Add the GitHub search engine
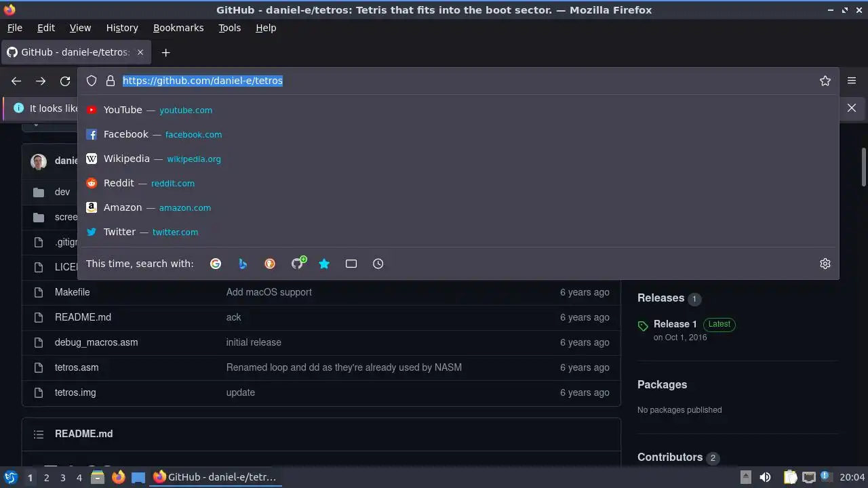Screen dimensions: 868x488 click(x=298, y=263)
